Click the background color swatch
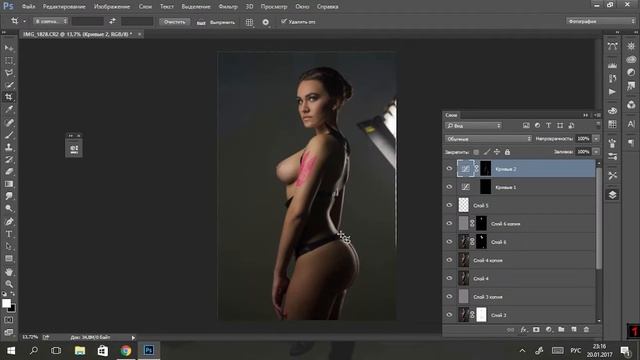Image resolution: width=640 pixels, height=360 pixels. coord(13,309)
